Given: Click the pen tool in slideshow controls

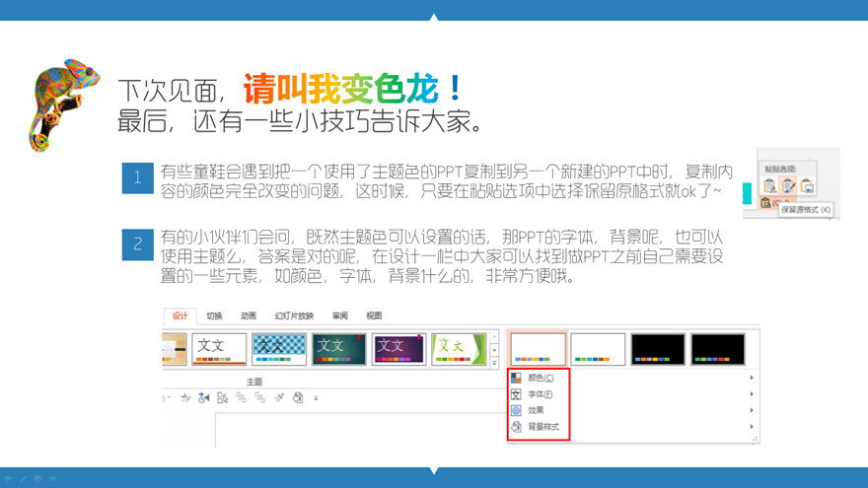Looking at the screenshot, I should tap(24, 479).
